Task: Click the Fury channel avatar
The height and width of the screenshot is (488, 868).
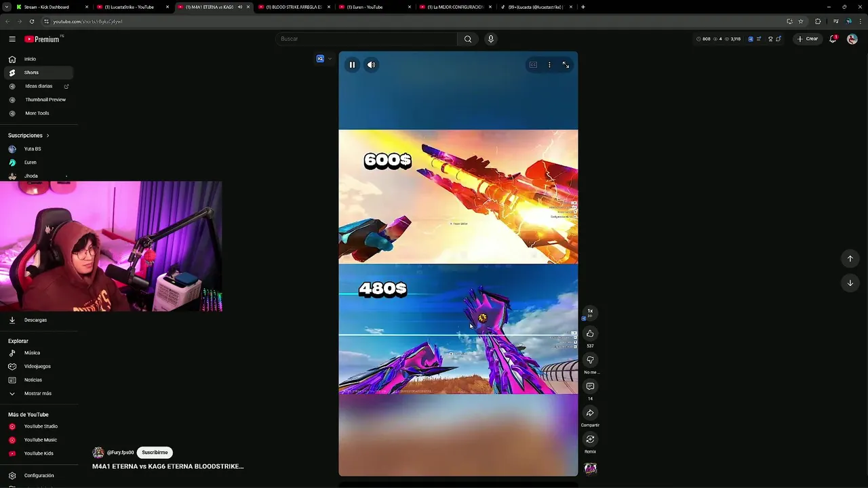Action: pos(98,453)
